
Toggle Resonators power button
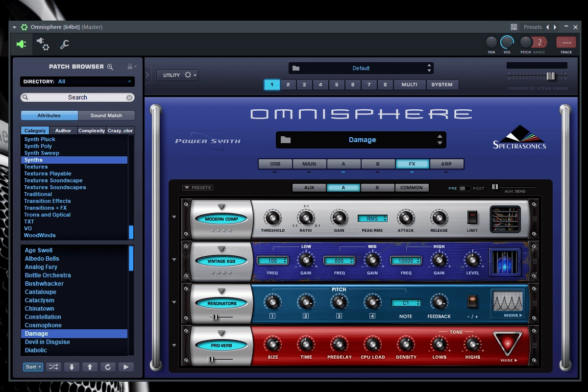pos(222,303)
